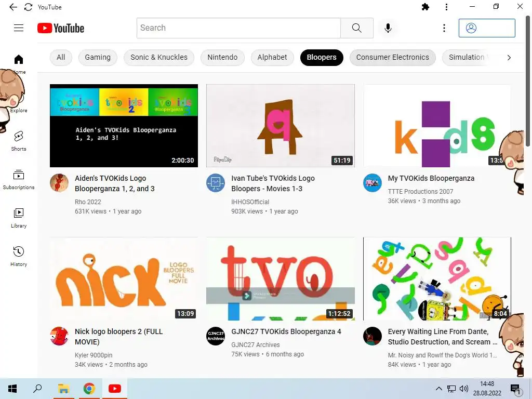532x399 pixels.
Task: Open Ivan Tube's TVOkids Bloopers thumbnail
Action: point(280,126)
